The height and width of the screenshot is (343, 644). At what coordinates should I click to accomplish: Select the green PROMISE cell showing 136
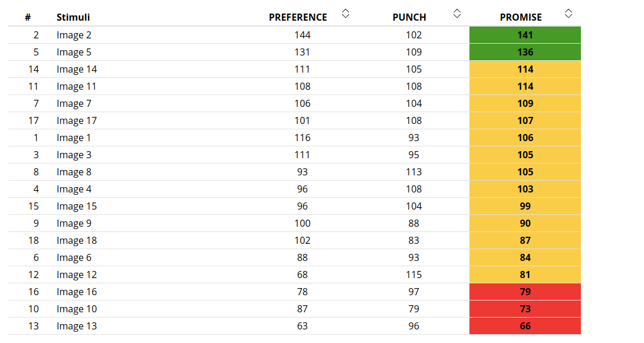point(525,52)
